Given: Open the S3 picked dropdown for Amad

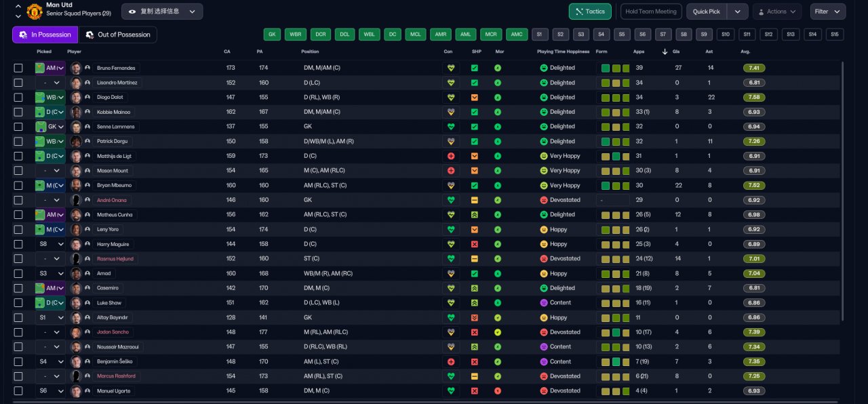Looking at the screenshot, I should click(50, 274).
